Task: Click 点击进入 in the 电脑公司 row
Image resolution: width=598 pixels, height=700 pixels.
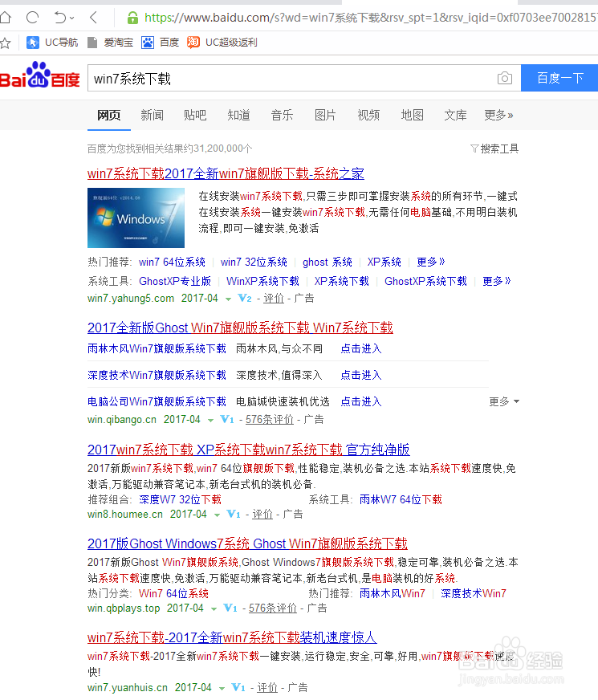Action: (361, 402)
